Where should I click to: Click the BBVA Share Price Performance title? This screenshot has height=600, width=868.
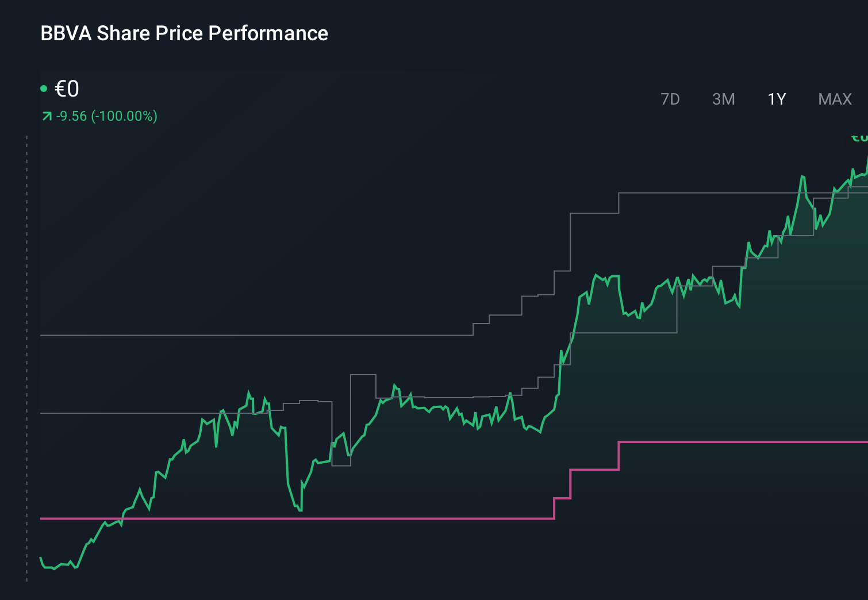[x=184, y=33]
